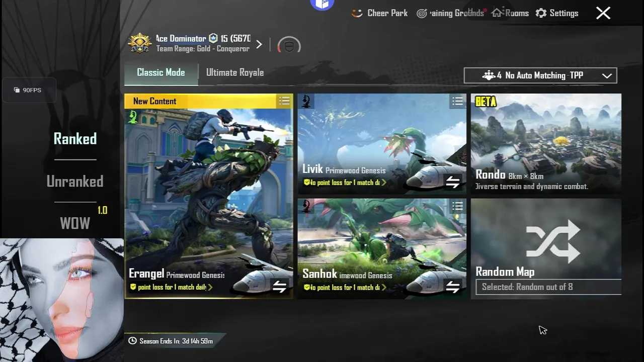The image size is (644, 362).
Task: Click the shield icon beside rank info
Action: pyautogui.click(x=289, y=46)
